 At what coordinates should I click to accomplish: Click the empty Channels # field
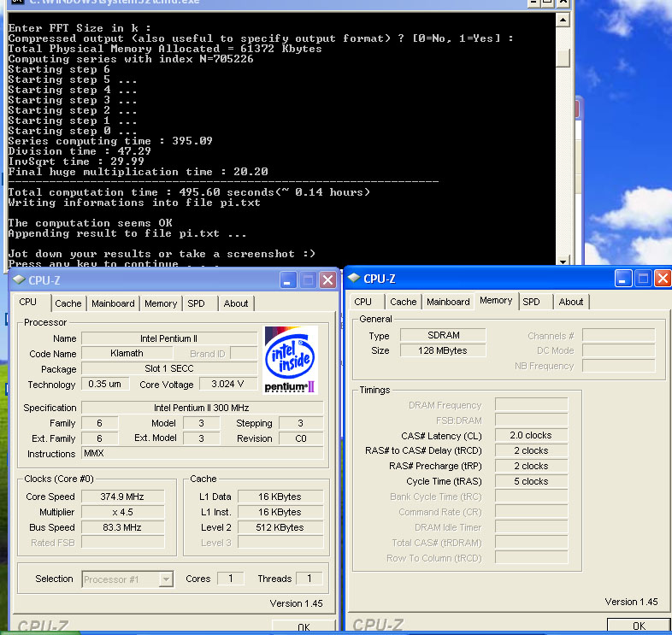(x=618, y=335)
